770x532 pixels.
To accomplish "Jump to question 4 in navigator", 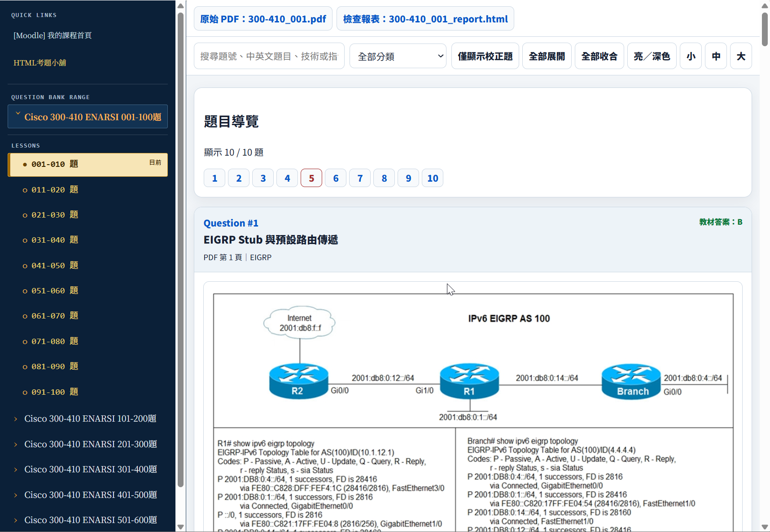I will [x=287, y=178].
